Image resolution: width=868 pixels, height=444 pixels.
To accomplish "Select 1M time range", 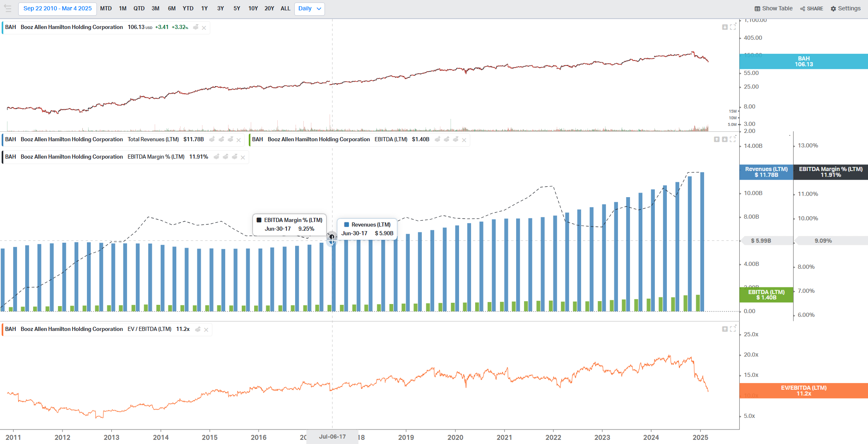I will click(123, 8).
